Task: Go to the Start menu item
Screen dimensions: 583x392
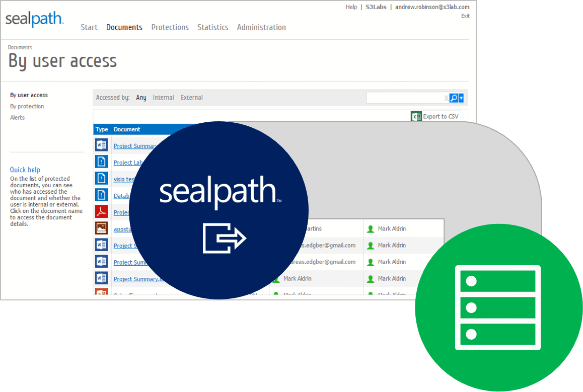Action: (x=89, y=27)
